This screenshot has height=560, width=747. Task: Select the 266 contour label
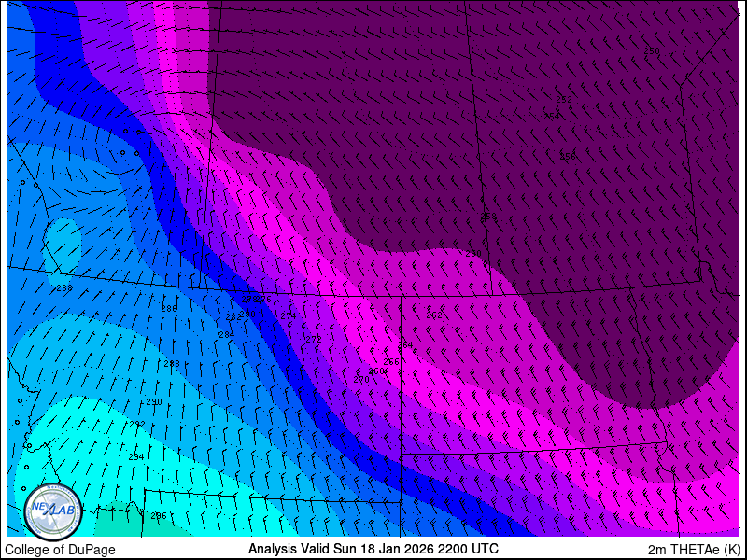click(391, 362)
